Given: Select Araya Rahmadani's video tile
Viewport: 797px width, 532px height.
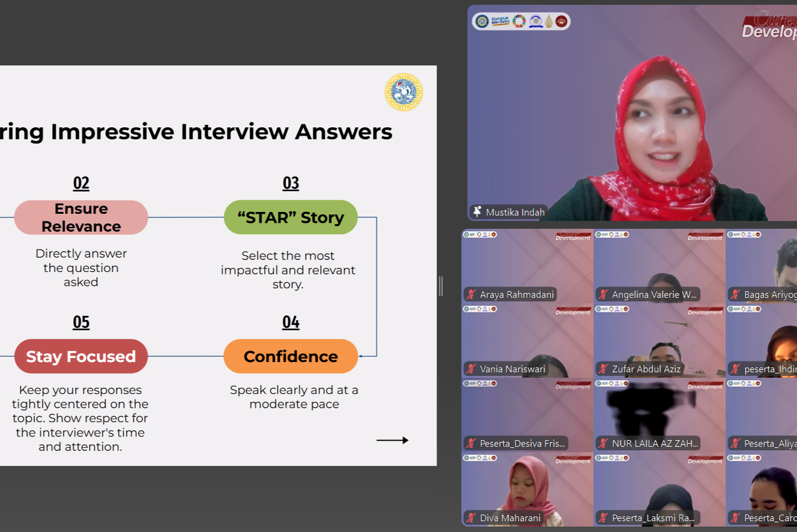Looking at the screenshot, I should click(x=527, y=266).
